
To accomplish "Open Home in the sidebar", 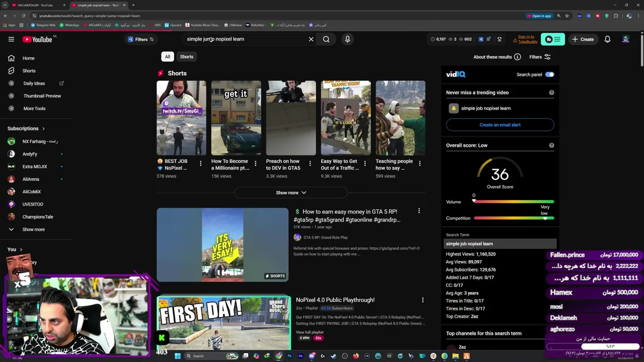I will click(29, 58).
